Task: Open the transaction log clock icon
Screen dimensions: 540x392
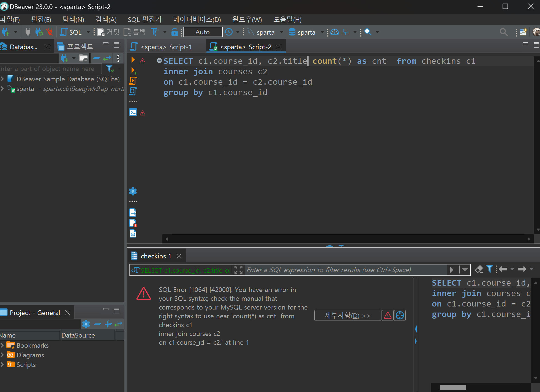Action: coord(229,32)
